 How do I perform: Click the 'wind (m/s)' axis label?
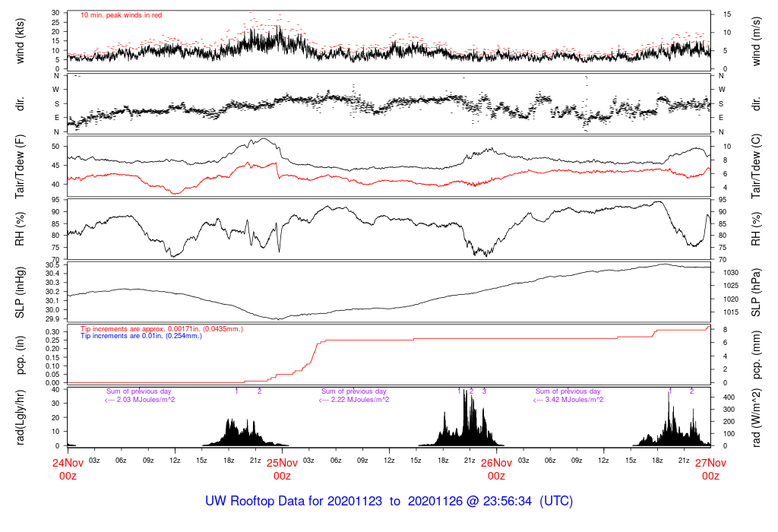(x=756, y=41)
